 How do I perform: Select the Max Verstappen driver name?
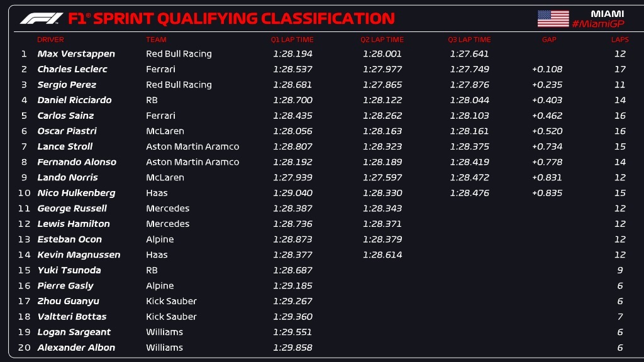76,54
